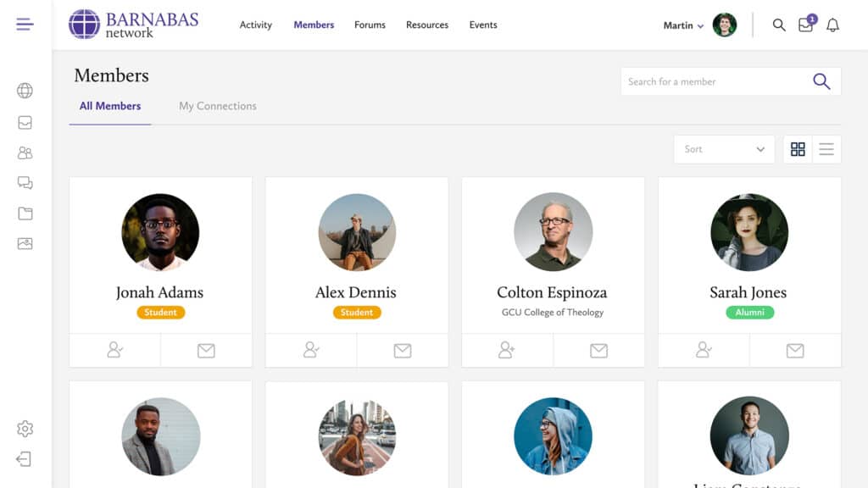The width and height of the screenshot is (868, 488).
Task: Open Martin user account dropdown
Action: [683, 25]
